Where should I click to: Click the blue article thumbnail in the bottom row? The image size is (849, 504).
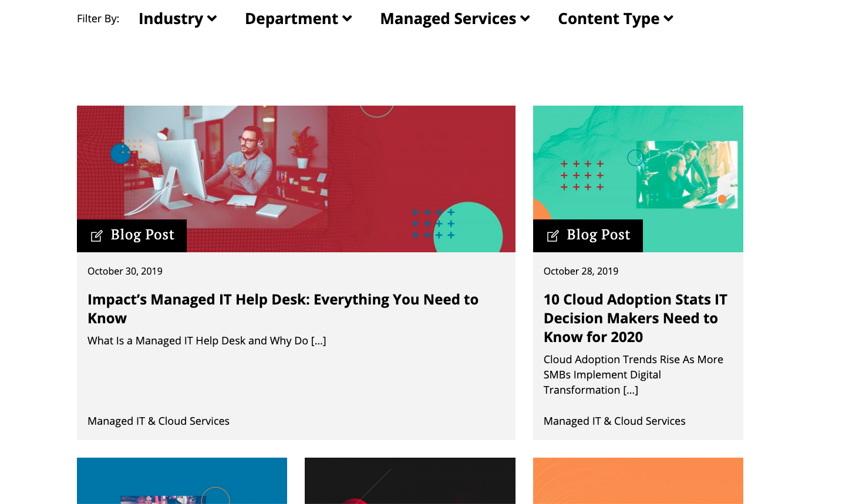click(182, 481)
